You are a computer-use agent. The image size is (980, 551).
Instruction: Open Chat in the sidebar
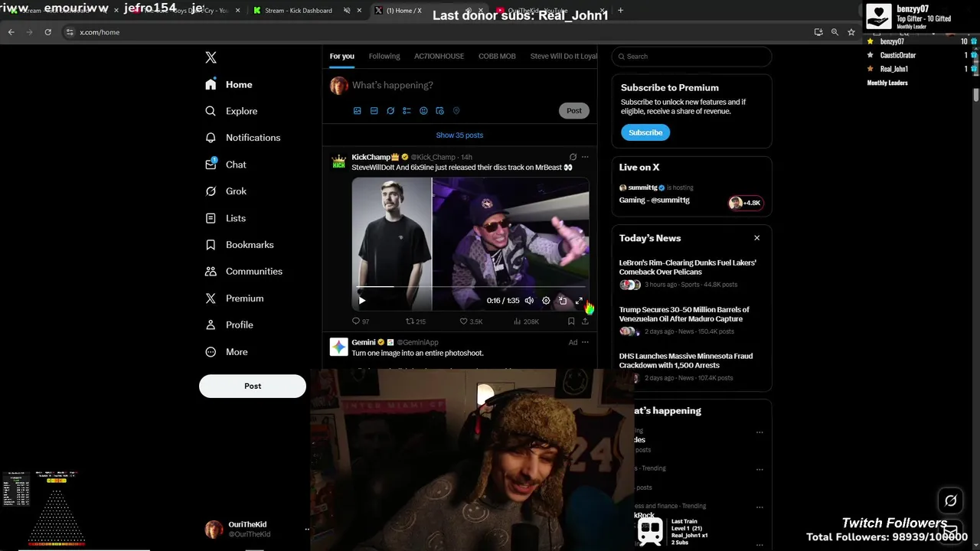tap(226, 165)
